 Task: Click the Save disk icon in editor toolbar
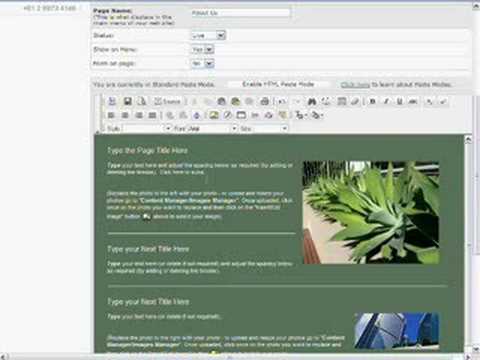[x=127, y=101]
